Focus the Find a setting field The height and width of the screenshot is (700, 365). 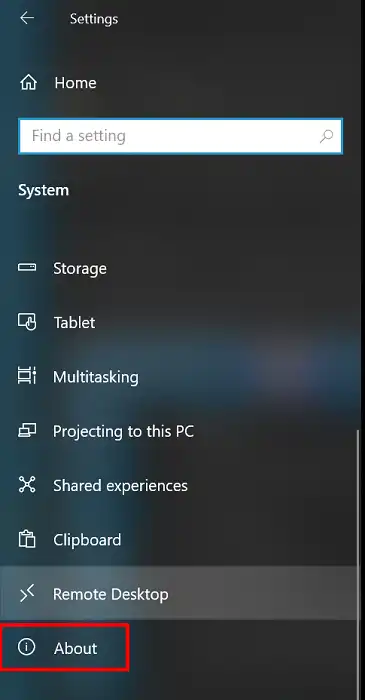click(180, 136)
